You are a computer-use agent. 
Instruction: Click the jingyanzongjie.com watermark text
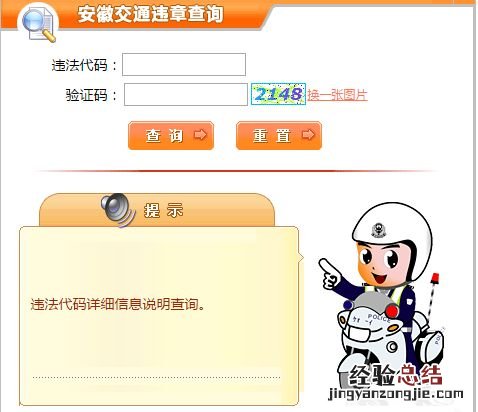coord(396,394)
